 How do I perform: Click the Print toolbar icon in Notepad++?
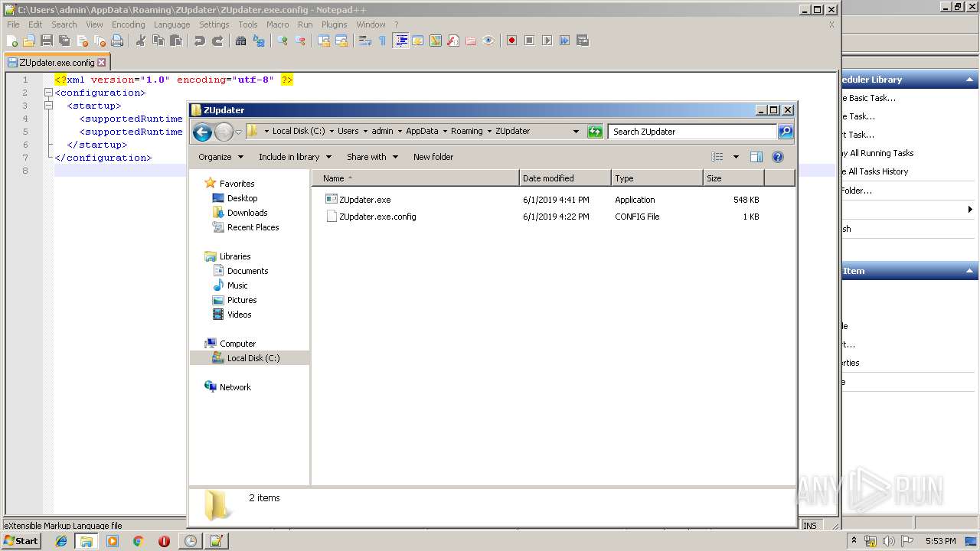click(117, 41)
